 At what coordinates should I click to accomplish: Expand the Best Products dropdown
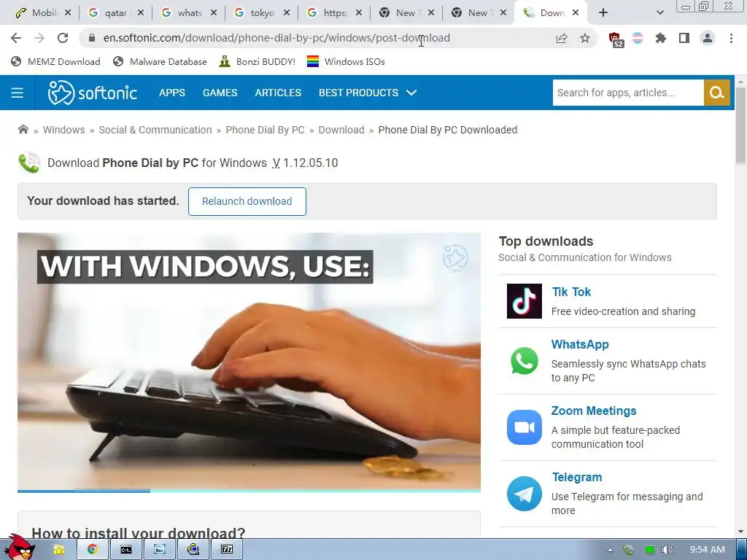[368, 93]
